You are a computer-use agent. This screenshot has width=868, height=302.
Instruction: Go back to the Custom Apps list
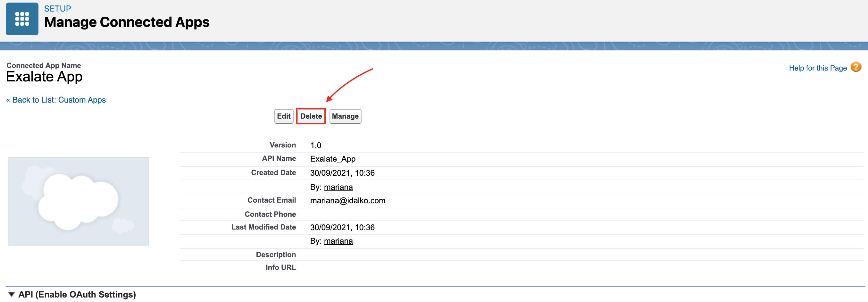point(56,100)
